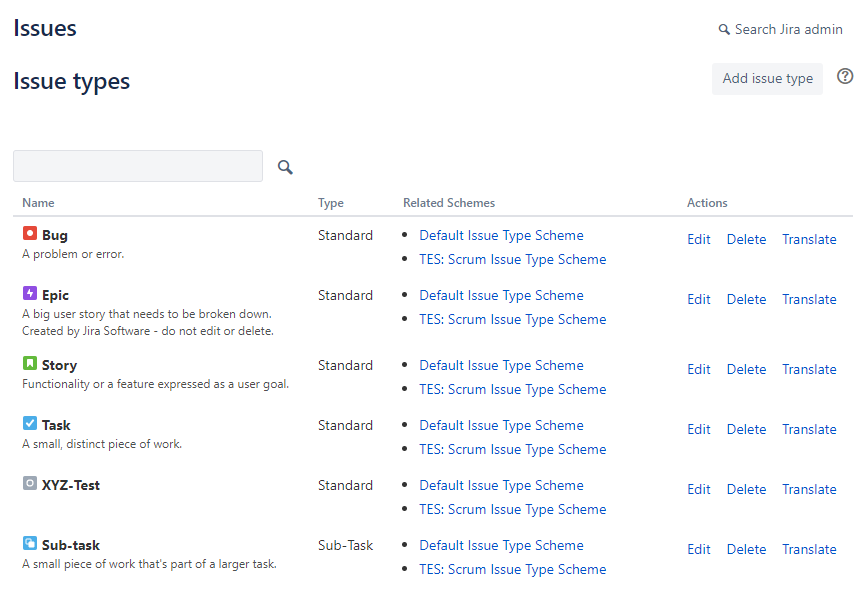Open Default Issue Type Scheme for XYZ-Test
The height and width of the screenshot is (604, 858).
[x=501, y=486]
